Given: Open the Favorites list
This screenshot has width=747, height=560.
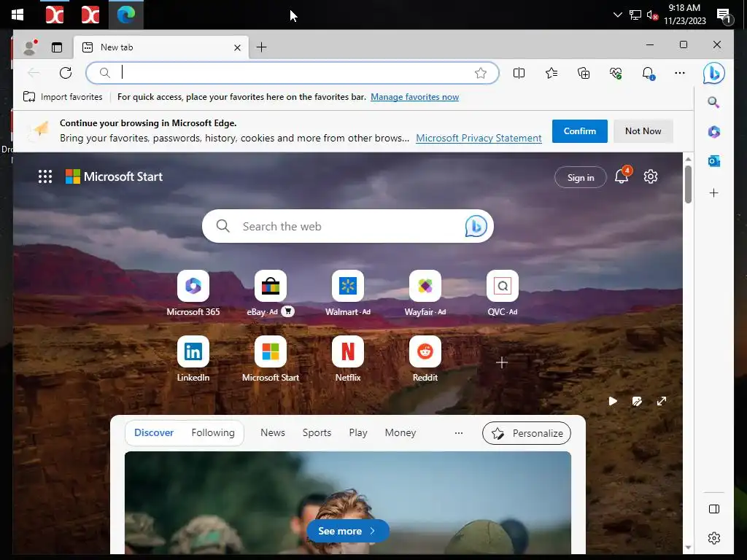Looking at the screenshot, I should [551, 73].
